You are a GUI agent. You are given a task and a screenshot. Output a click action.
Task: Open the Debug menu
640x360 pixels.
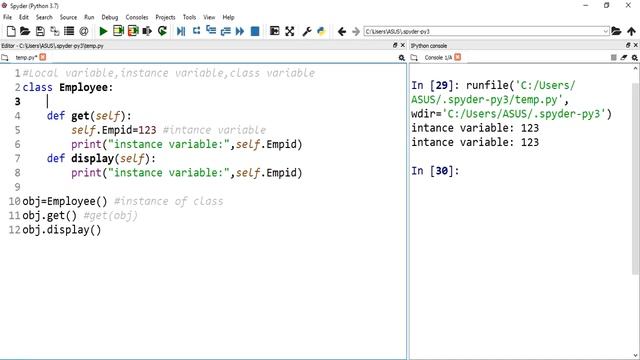coord(110,17)
